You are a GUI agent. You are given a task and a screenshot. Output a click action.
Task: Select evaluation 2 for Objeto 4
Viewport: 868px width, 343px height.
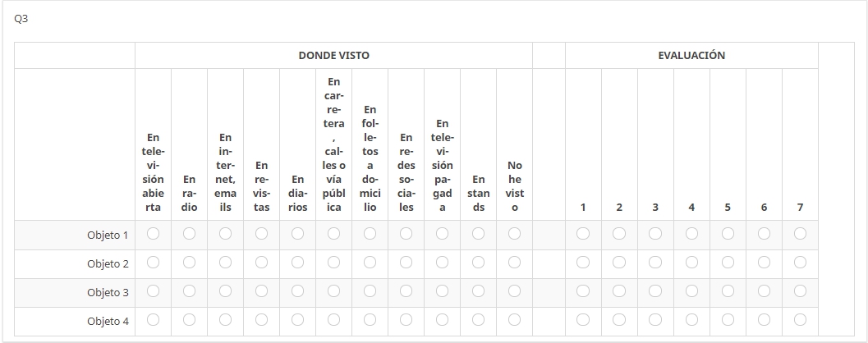click(619, 320)
